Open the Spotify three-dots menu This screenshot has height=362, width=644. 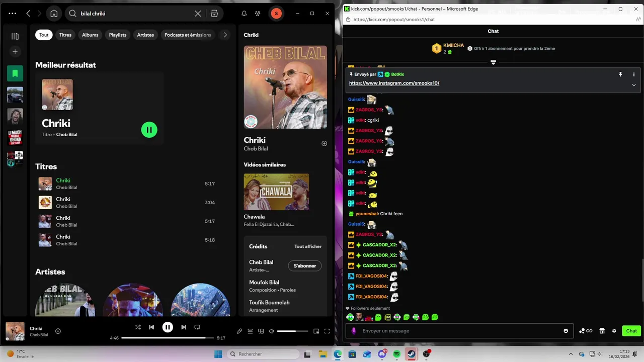13,14
